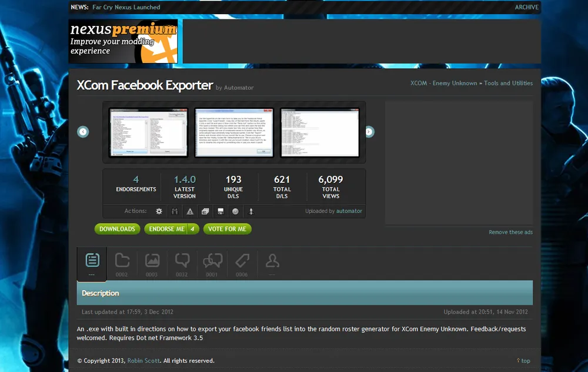Click the VOTE FOR ME button

(227, 229)
